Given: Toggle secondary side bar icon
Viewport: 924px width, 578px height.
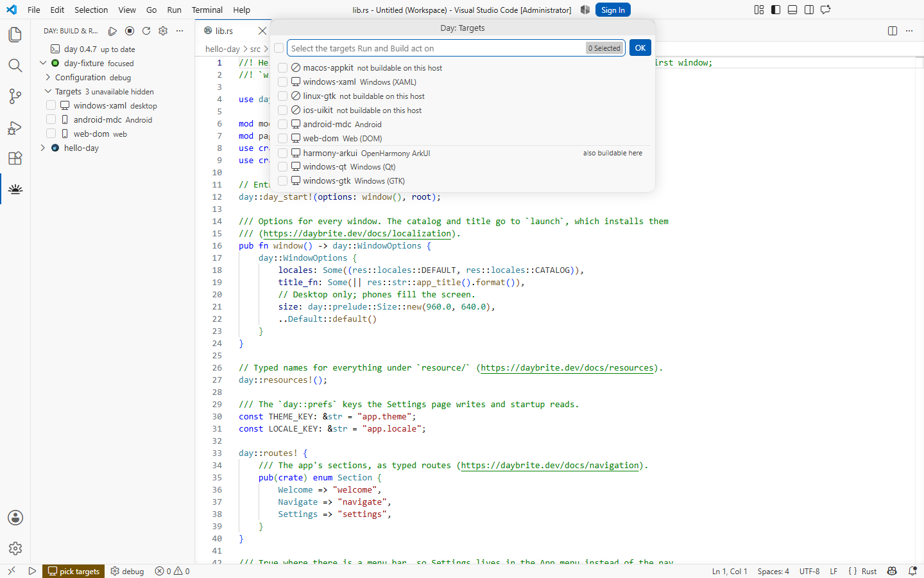Looking at the screenshot, I should 809,10.
